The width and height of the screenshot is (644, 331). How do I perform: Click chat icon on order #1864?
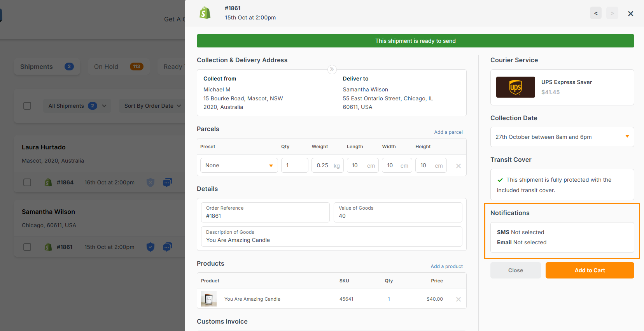[167, 182]
